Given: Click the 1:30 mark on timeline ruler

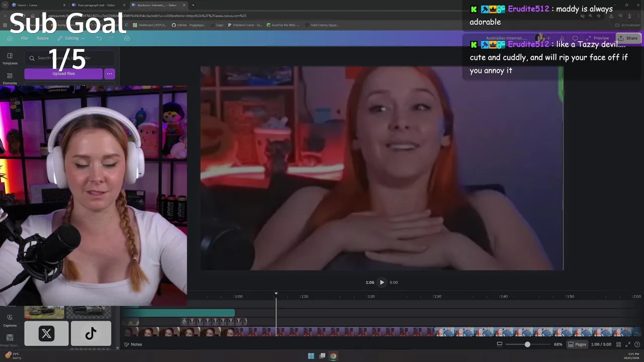Looking at the screenshot, I should point(437,297).
